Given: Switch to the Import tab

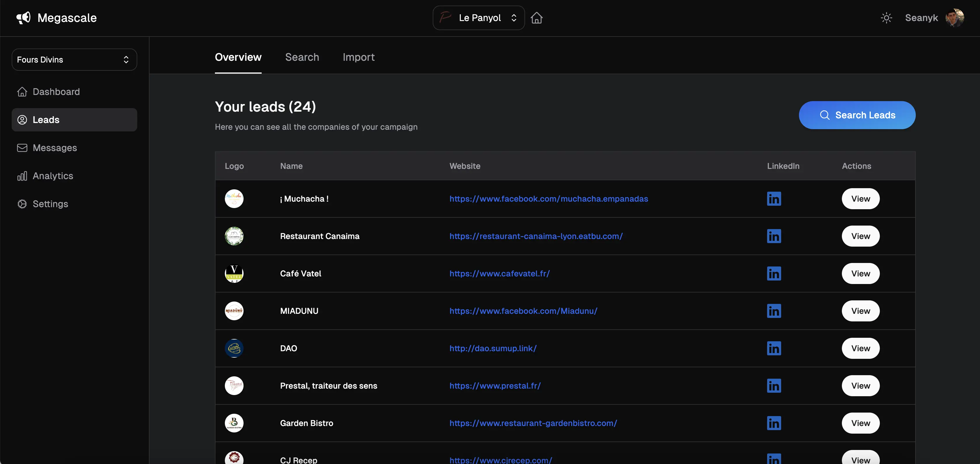Looking at the screenshot, I should [358, 57].
